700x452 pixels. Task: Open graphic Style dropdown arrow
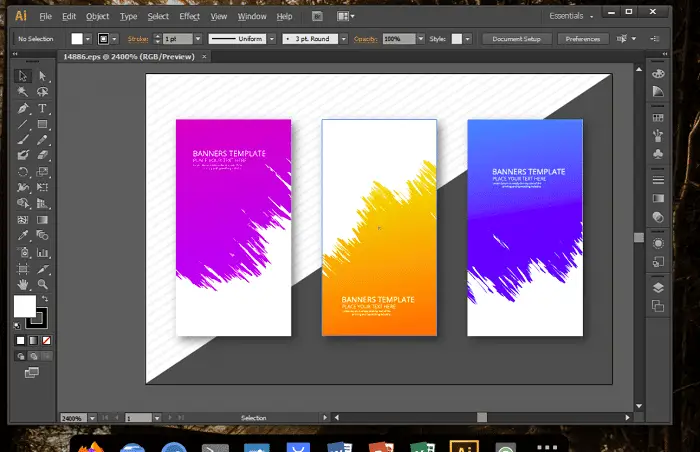tap(467, 39)
